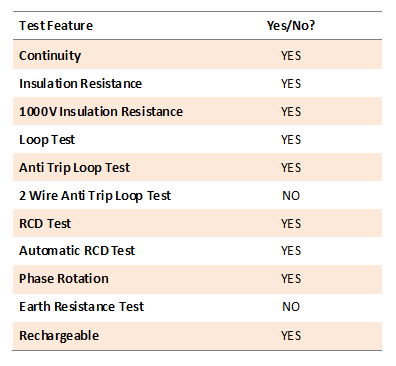This screenshot has height=366, width=396.
Task: Click the Insulation Resistance feature text
Action: (80, 83)
